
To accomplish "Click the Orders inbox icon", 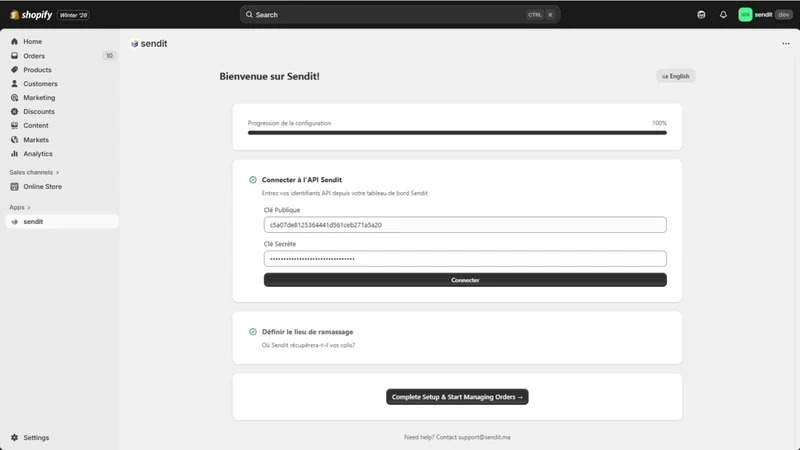I will coord(14,56).
